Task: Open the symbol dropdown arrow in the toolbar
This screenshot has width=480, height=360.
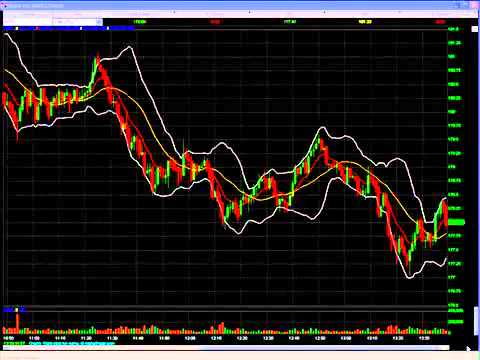Action: 99,22
